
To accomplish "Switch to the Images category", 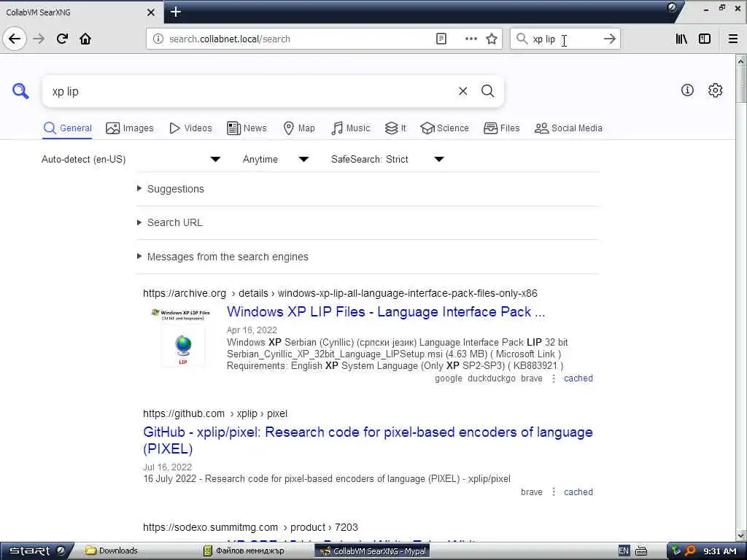I will tap(130, 128).
